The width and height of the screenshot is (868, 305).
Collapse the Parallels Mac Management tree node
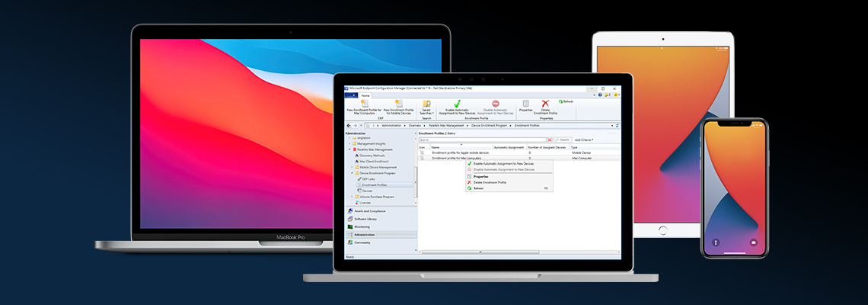point(349,149)
